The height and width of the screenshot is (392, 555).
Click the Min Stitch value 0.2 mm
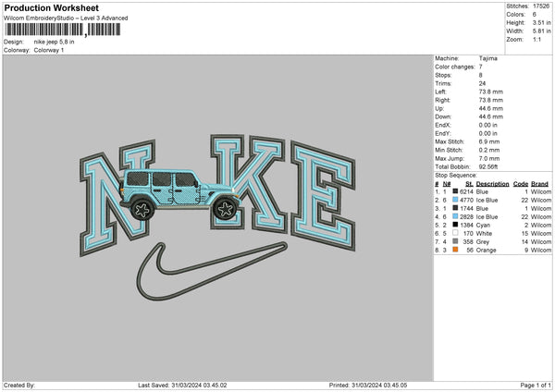click(489, 150)
